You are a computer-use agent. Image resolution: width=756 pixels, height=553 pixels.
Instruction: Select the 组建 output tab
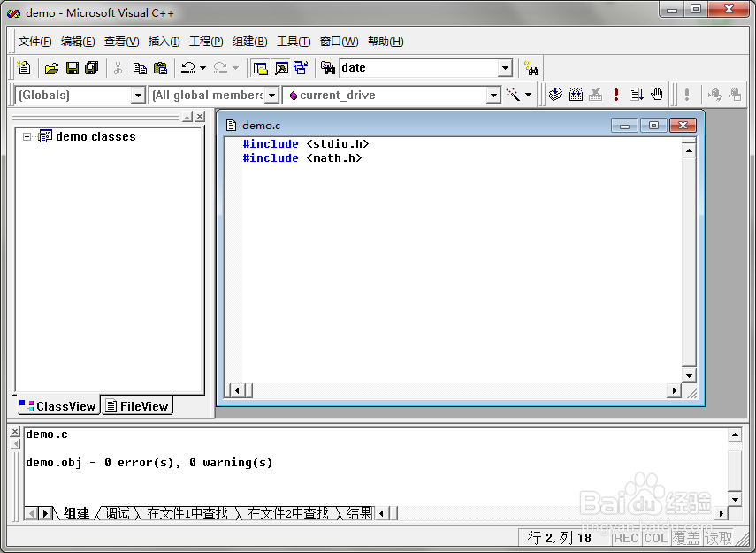76,513
